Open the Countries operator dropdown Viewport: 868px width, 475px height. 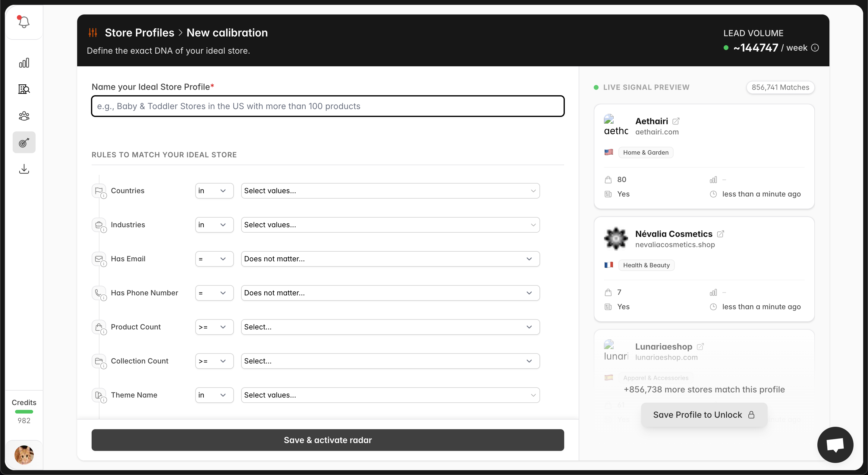(214, 191)
